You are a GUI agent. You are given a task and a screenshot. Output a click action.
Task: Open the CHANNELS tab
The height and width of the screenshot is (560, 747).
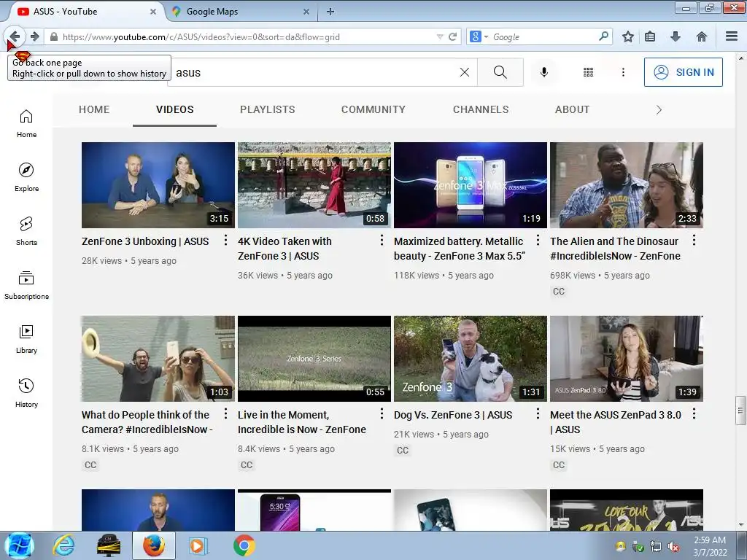[x=481, y=109]
